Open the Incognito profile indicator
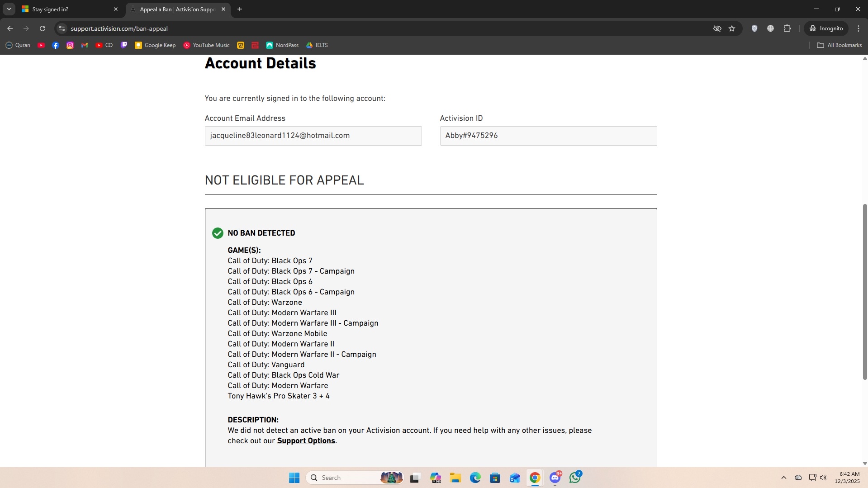This screenshot has width=868, height=488. (x=826, y=28)
